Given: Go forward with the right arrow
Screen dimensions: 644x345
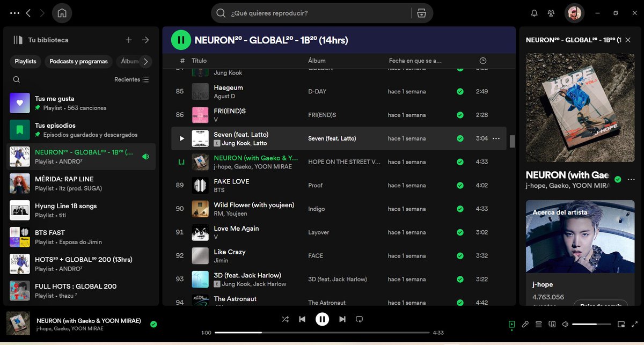Looking at the screenshot, I should click(x=42, y=13).
